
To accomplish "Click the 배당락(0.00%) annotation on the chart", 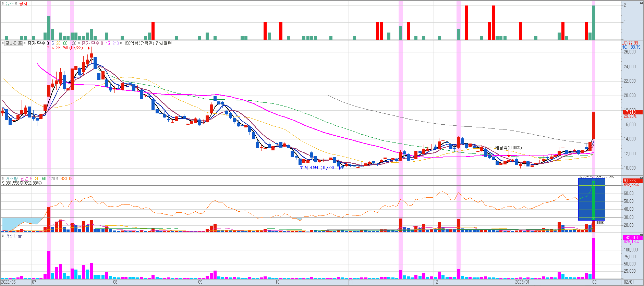I will tap(508, 148).
